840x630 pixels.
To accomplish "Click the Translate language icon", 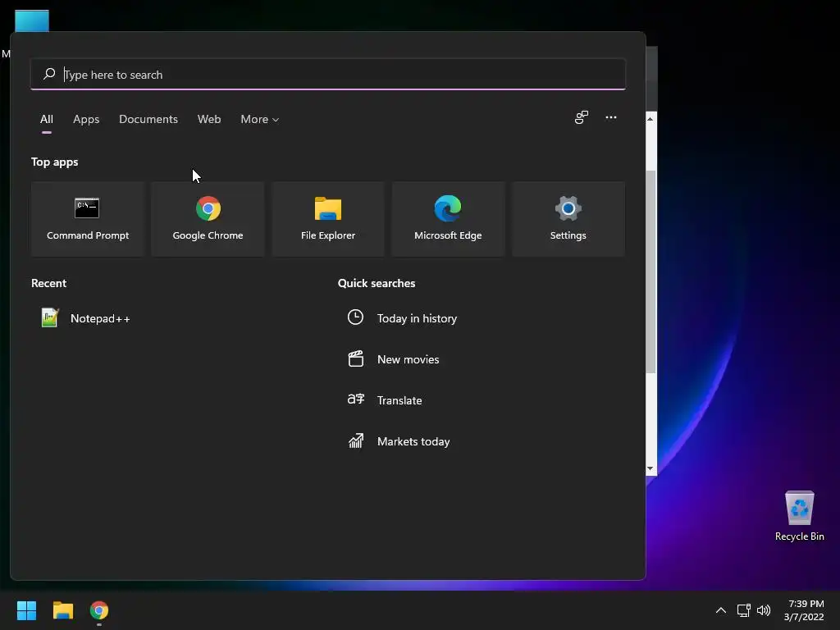I will point(356,399).
